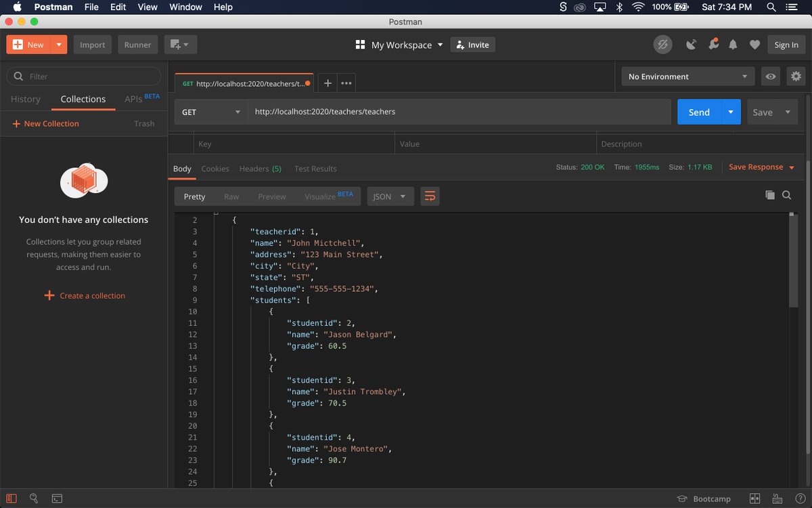Copy response with the copy icon

pyautogui.click(x=770, y=195)
